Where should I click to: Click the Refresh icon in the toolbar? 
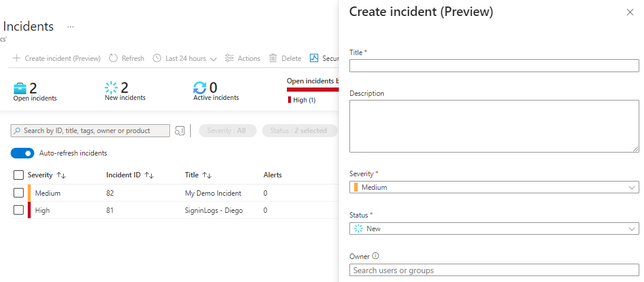(113, 59)
